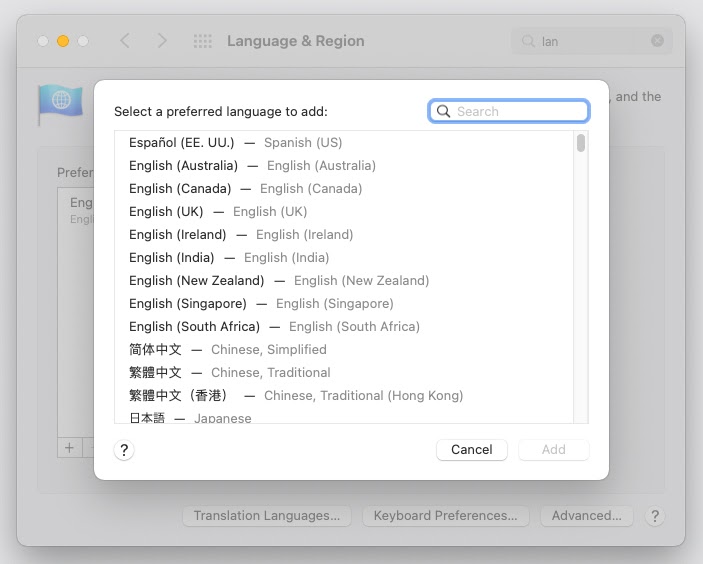703x564 pixels.
Task: Click the Language & Region flag icon
Action: 61,104
